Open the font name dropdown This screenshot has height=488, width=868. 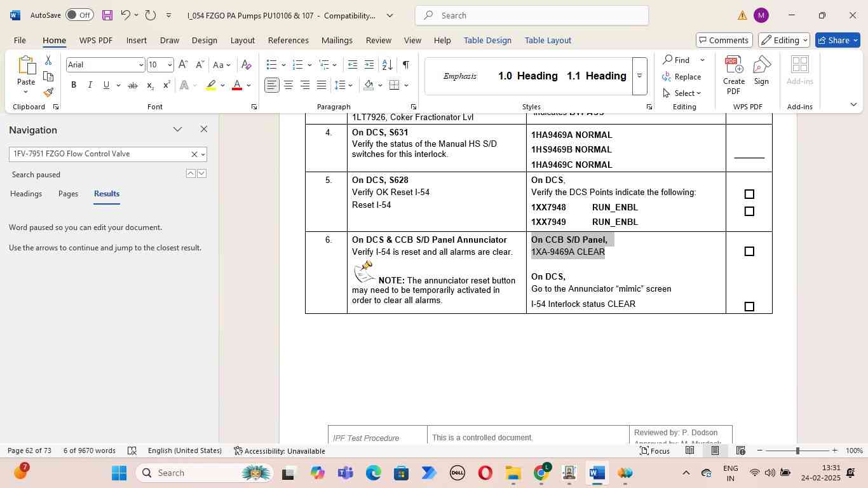[141, 65]
